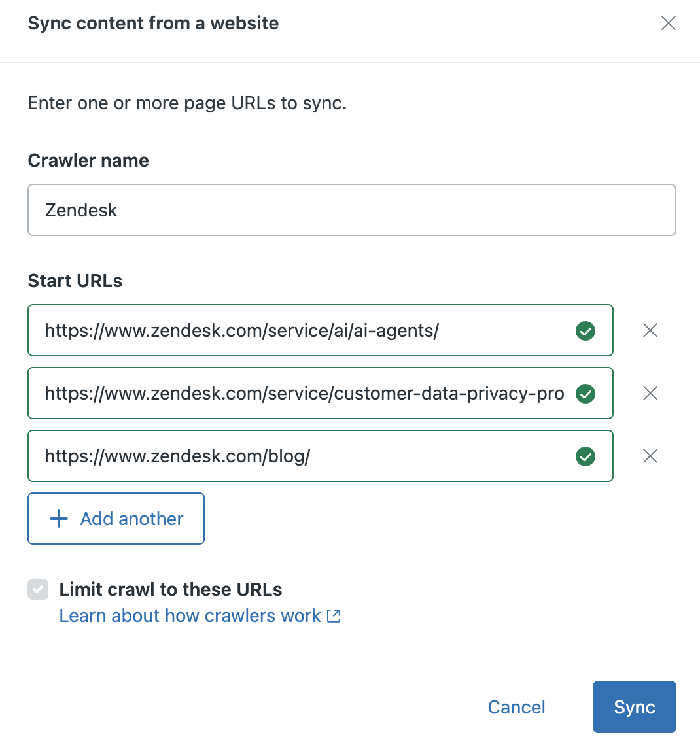Viewport: 700px width, 756px height.
Task: Click the Limit crawl to these URLs label
Action: [x=171, y=589]
